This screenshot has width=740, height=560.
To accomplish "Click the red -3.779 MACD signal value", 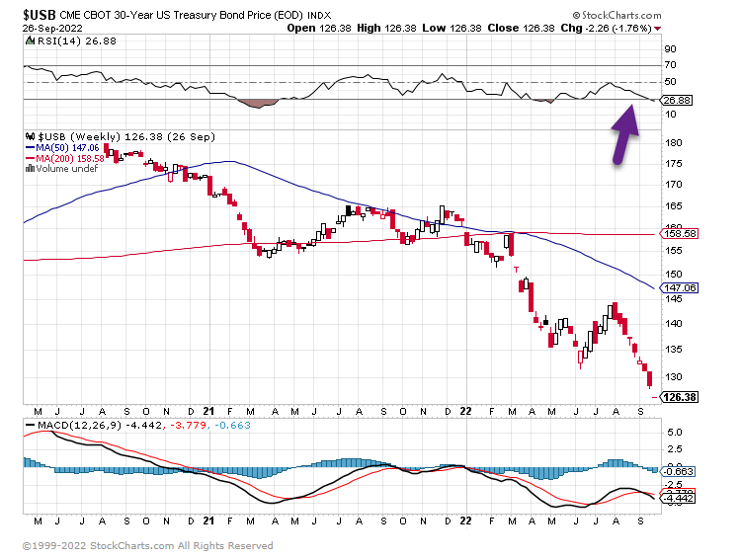I will [188, 425].
